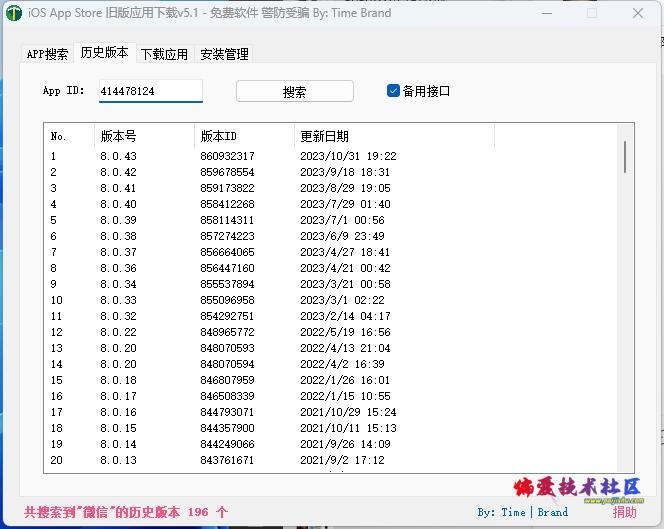This screenshot has width=664, height=529.
Task: Close the iOS App Store download window
Action: (638, 13)
